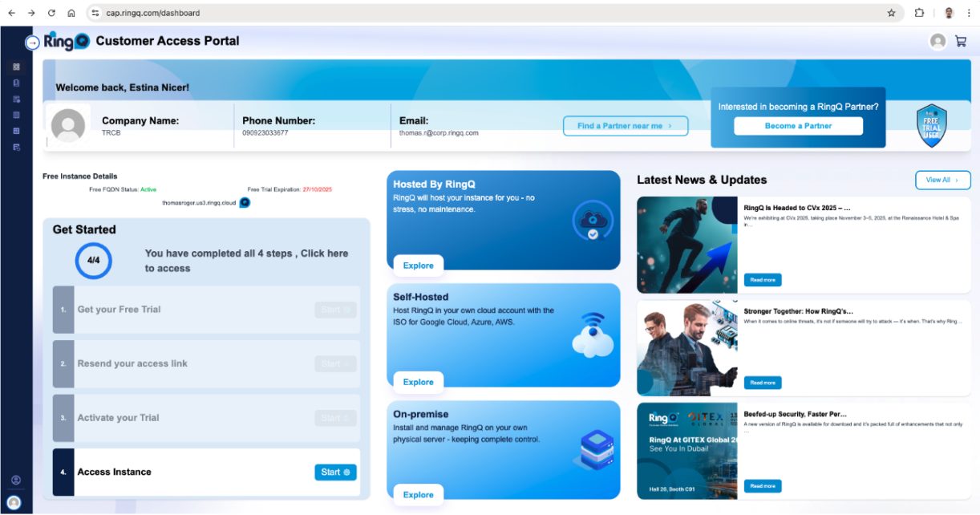Click Become a Partner button
This screenshot has width=980, height=515.
[798, 126]
